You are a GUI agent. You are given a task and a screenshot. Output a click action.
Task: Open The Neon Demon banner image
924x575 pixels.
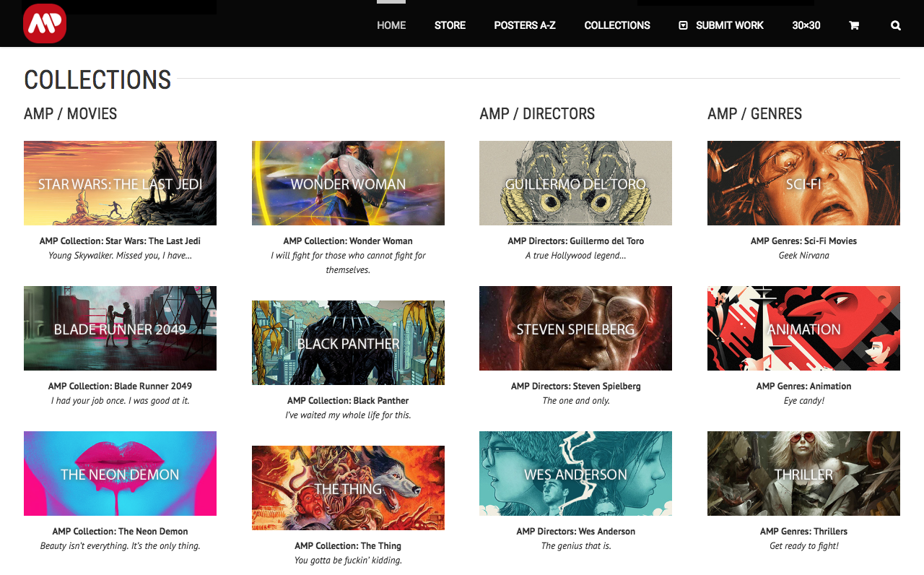pyautogui.click(x=120, y=473)
